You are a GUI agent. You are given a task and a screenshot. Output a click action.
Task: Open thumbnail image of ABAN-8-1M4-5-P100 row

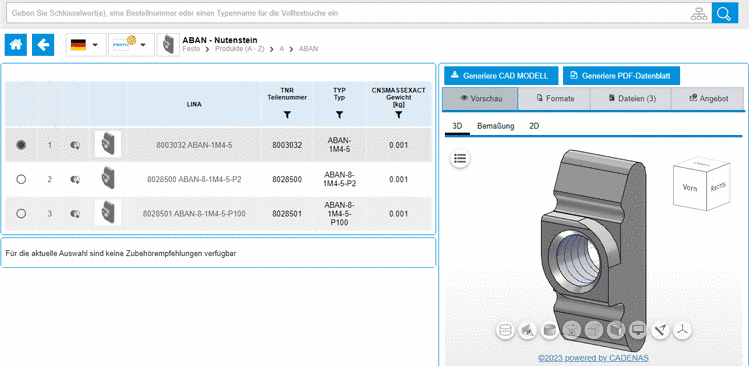pyautogui.click(x=108, y=213)
